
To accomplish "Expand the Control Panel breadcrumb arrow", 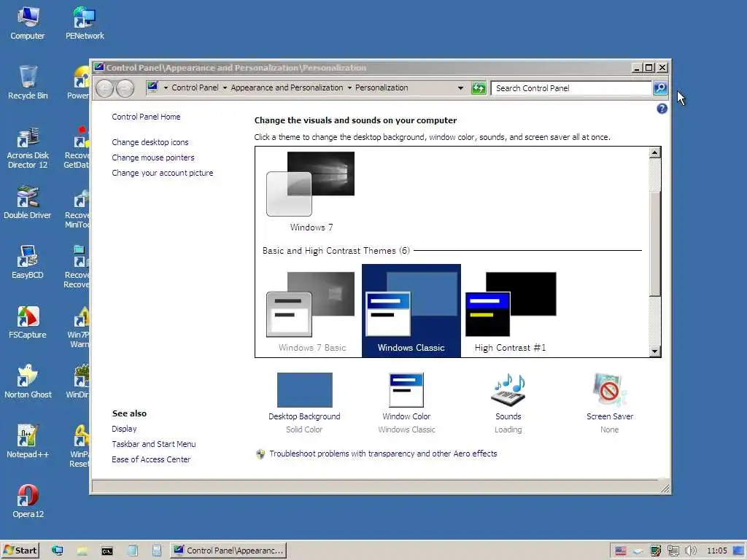I will coord(225,88).
